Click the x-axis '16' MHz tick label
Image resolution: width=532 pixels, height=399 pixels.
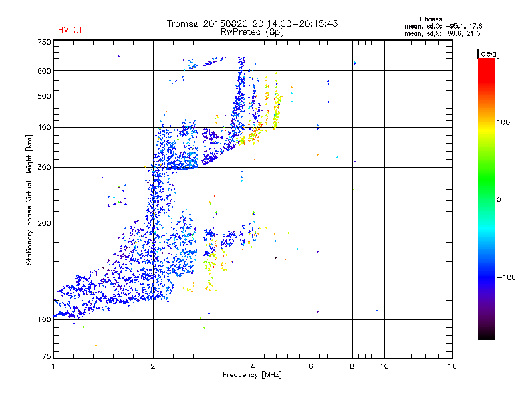tap(452, 366)
